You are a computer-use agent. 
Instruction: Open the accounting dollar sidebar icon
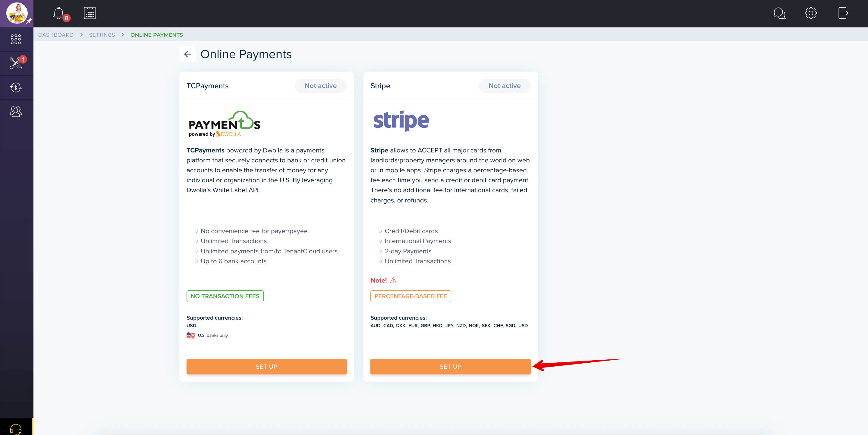(16, 88)
